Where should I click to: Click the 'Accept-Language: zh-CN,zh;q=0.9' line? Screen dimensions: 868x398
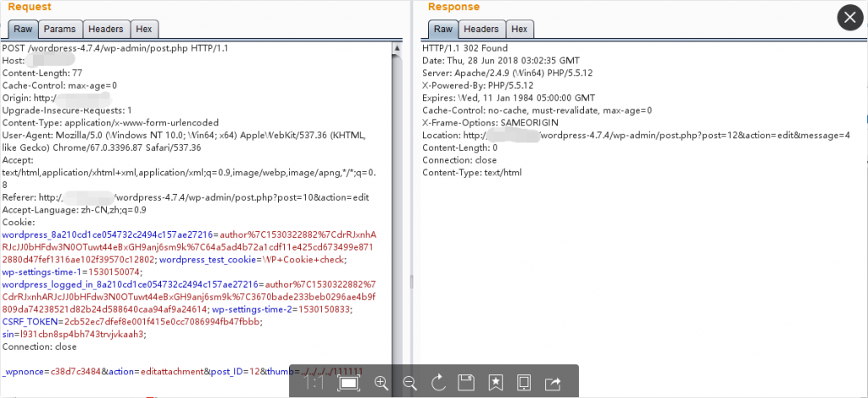point(75,210)
